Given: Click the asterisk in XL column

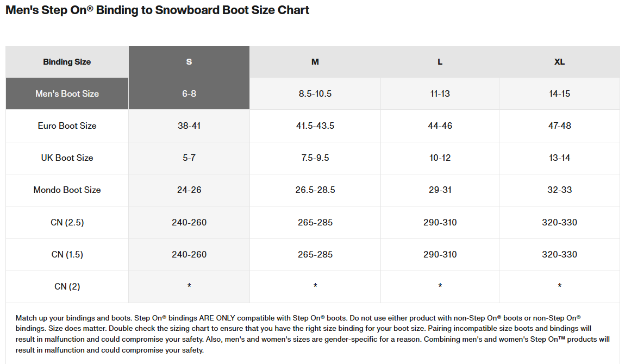Looking at the screenshot, I should tap(559, 286).
